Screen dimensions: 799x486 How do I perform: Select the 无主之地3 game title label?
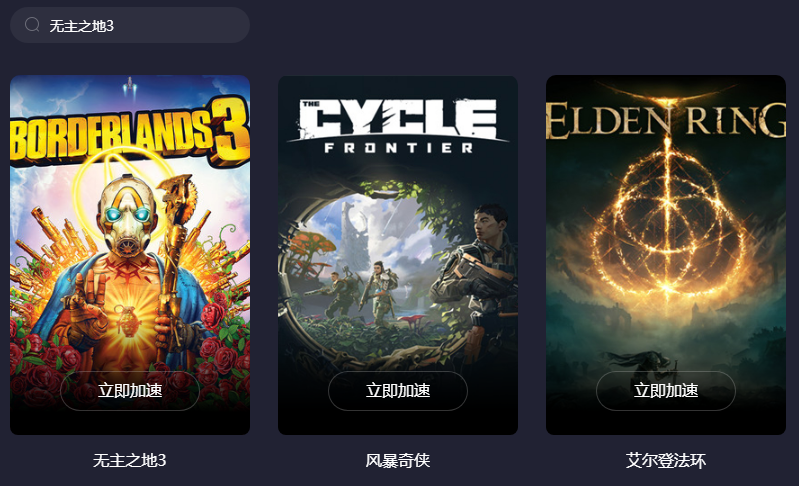(x=130, y=461)
